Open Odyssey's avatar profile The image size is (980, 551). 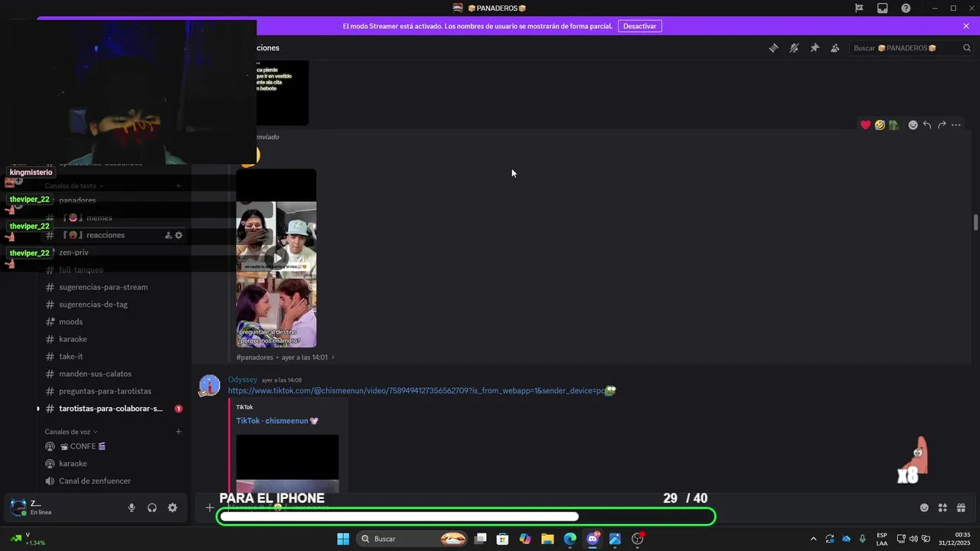(209, 386)
